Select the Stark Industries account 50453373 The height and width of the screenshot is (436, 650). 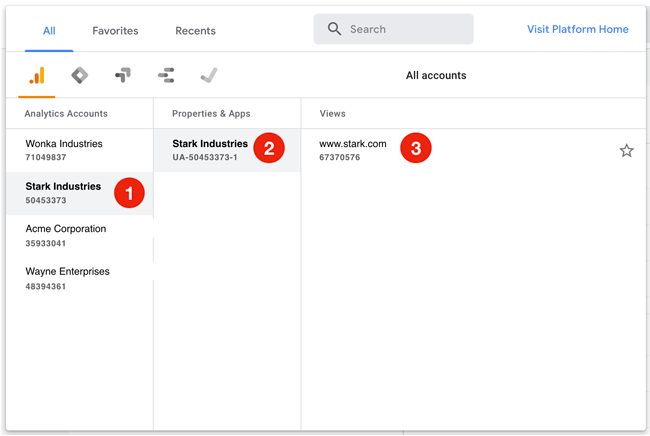tap(80, 193)
